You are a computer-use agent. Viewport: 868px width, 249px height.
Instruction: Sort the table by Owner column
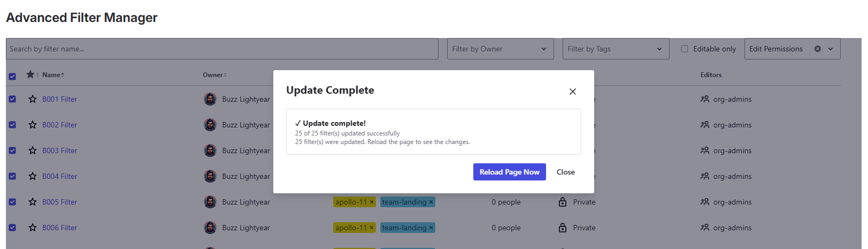(x=214, y=75)
